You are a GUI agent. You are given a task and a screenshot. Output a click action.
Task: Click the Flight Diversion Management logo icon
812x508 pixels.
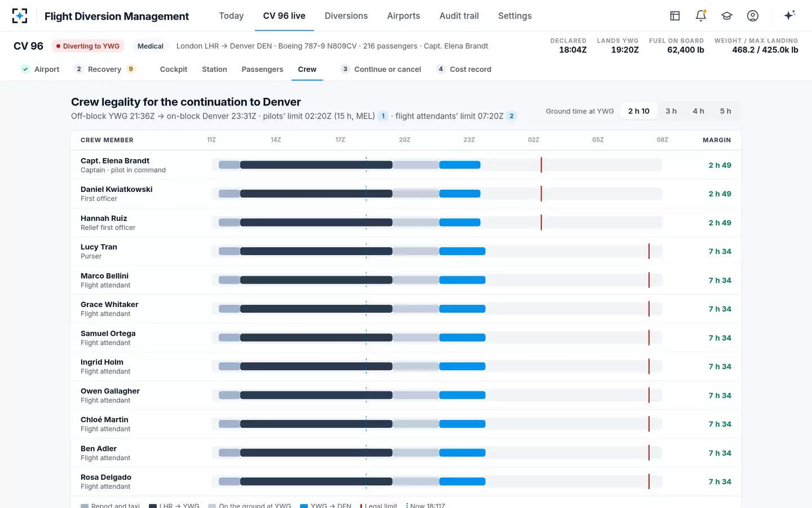[x=20, y=16]
